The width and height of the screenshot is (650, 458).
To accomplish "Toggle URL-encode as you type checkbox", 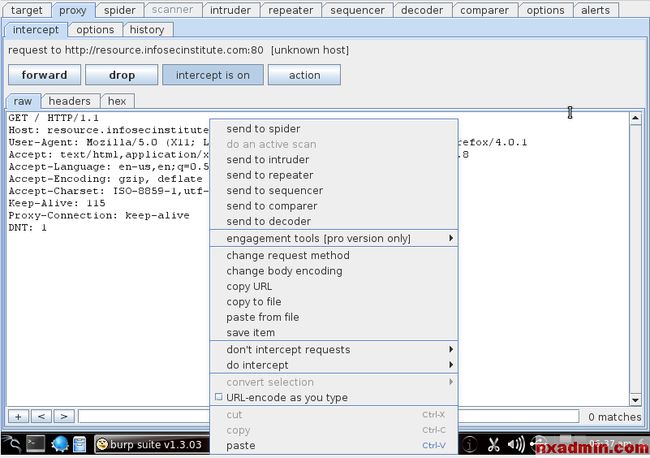I will point(219,397).
